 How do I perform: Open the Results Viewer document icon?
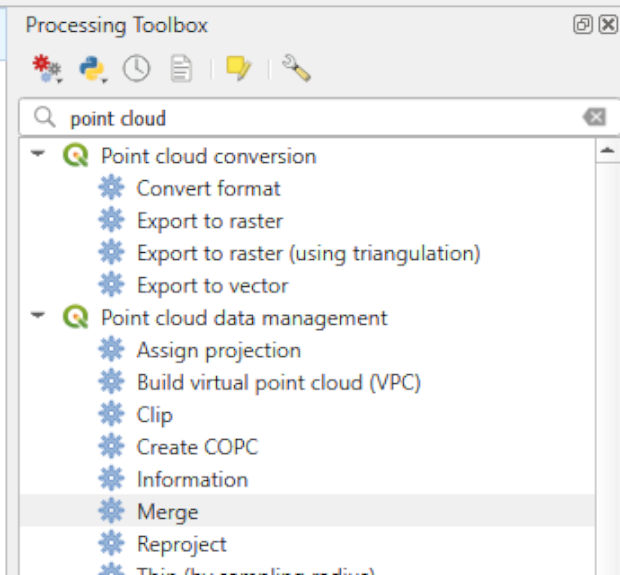(181, 69)
